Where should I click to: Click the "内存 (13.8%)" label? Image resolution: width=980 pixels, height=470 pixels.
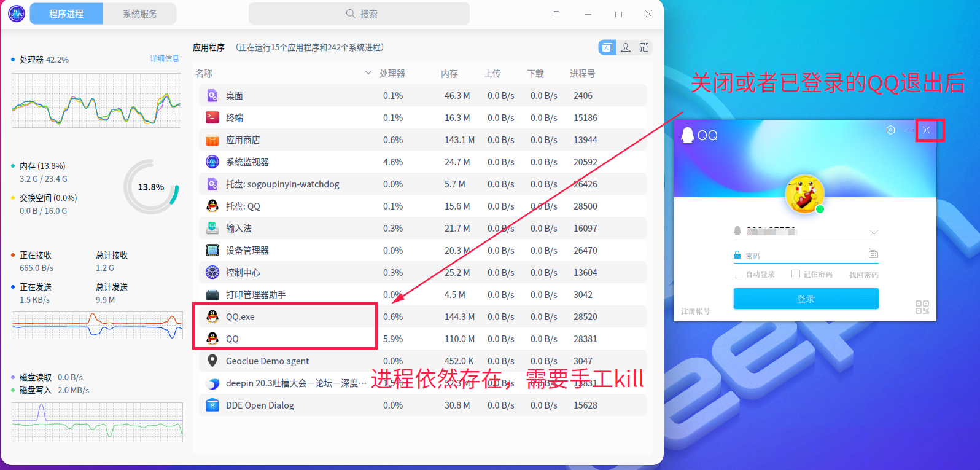tap(42, 166)
